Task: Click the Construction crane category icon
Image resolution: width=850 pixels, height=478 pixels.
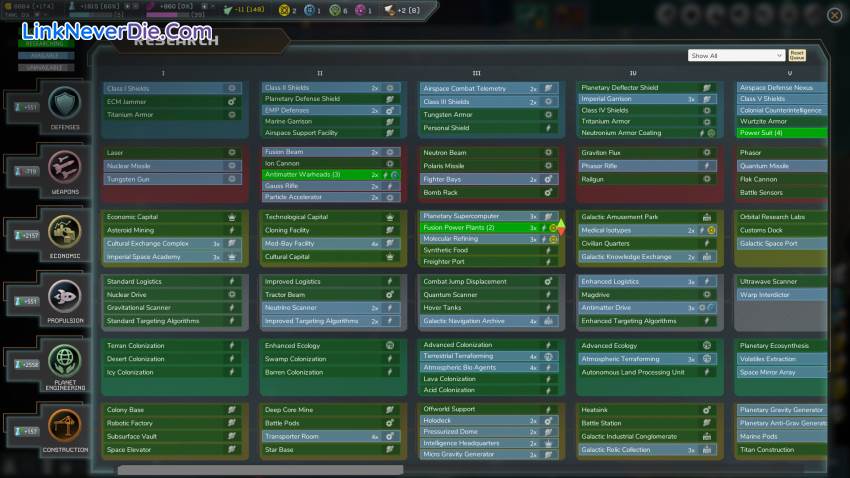Action: (x=65, y=425)
